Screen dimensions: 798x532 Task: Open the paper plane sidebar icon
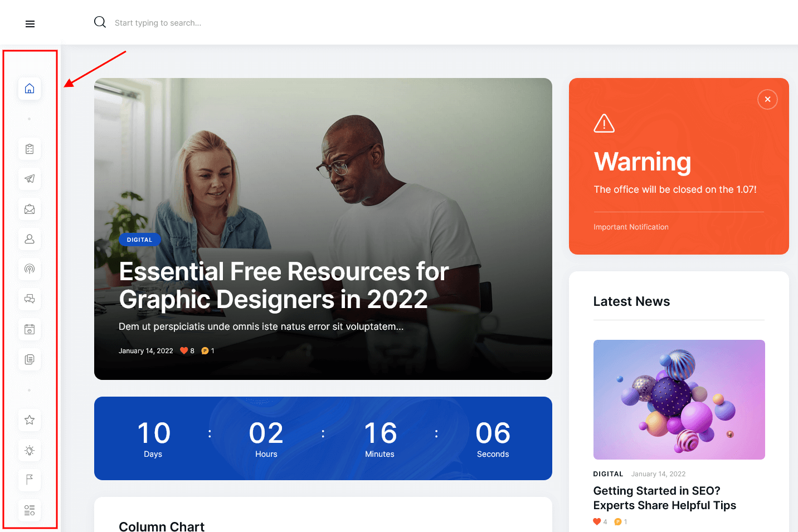pyautogui.click(x=30, y=179)
